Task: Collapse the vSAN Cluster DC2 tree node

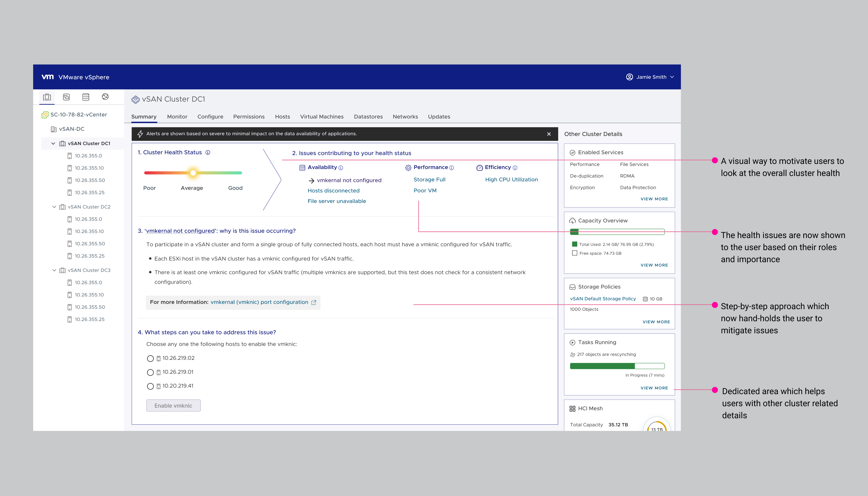Action: 54,207
